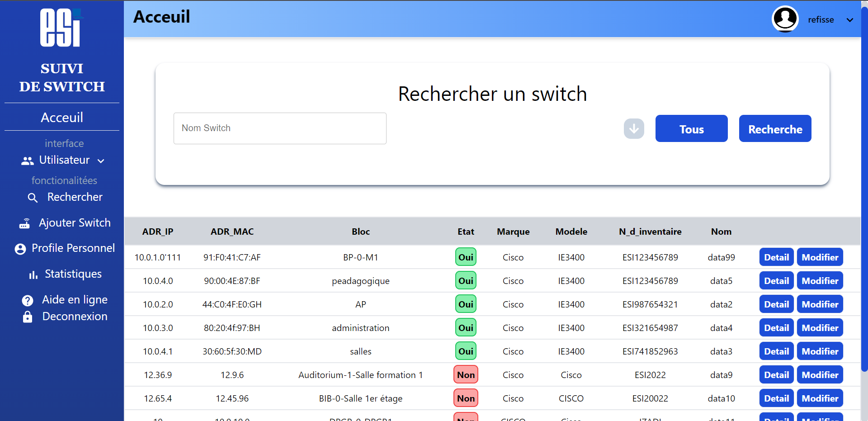Click the ESI logo in the sidebar
The image size is (868, 421).
coord(61,28)
